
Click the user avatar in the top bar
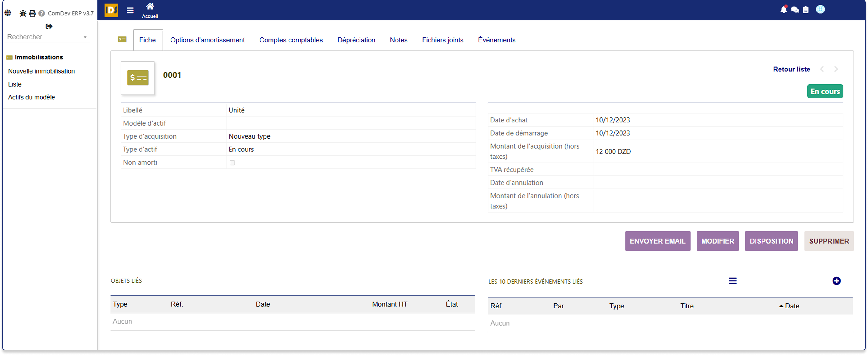820,9
